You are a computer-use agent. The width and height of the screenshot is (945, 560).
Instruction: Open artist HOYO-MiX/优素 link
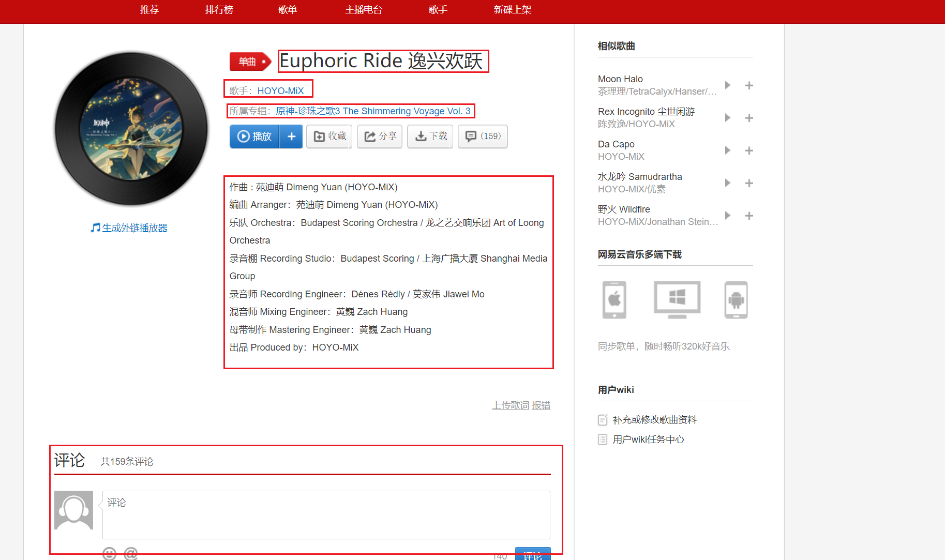pyautogui.click(x=632, y=189)
